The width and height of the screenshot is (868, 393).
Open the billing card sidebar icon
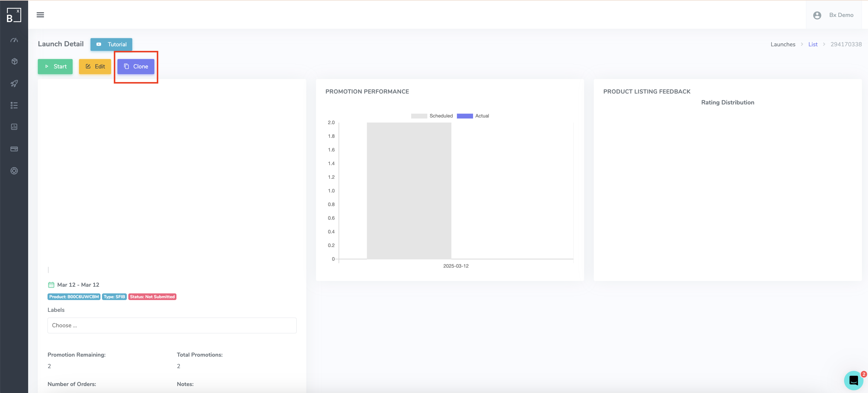click(x=14, y=149)
